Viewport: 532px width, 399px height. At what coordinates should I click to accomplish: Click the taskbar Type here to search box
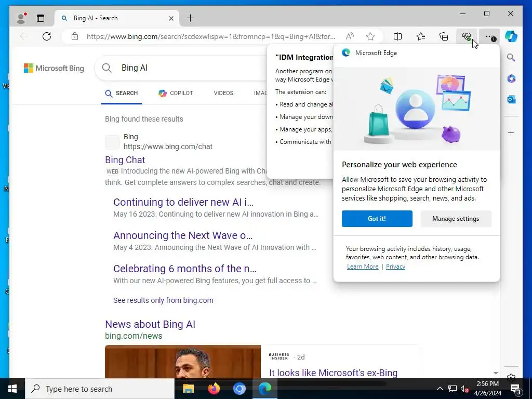100,389
